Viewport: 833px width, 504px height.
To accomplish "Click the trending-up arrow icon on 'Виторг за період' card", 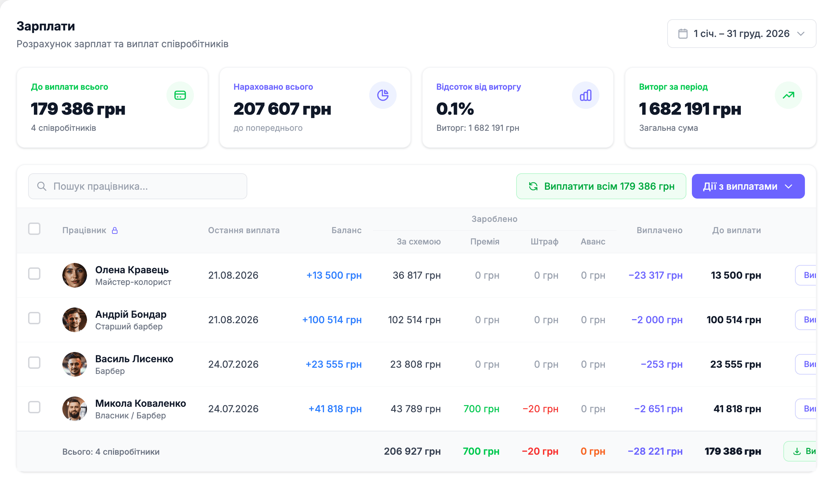I will point(788,95).
